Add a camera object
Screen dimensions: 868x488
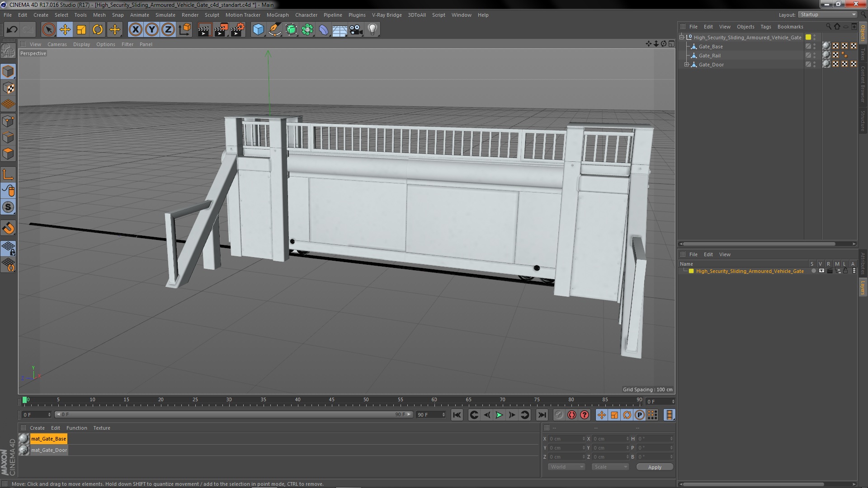pos(356,30)
